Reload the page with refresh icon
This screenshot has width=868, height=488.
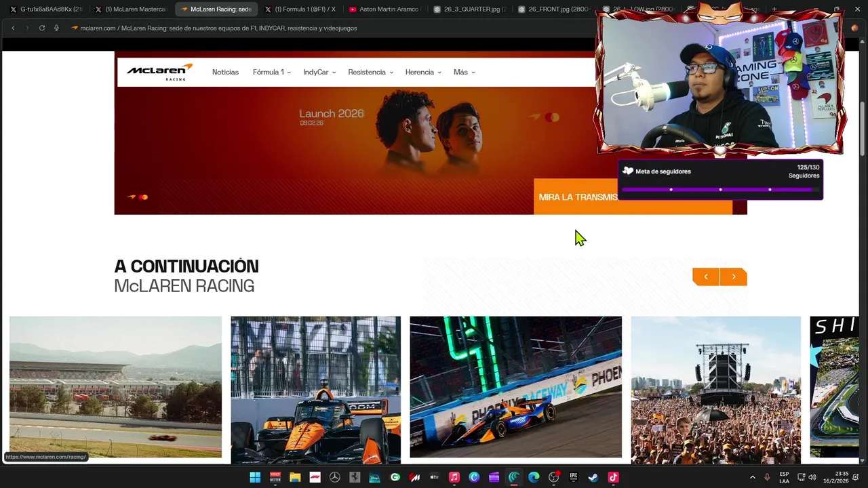click(x=42, y=28)
